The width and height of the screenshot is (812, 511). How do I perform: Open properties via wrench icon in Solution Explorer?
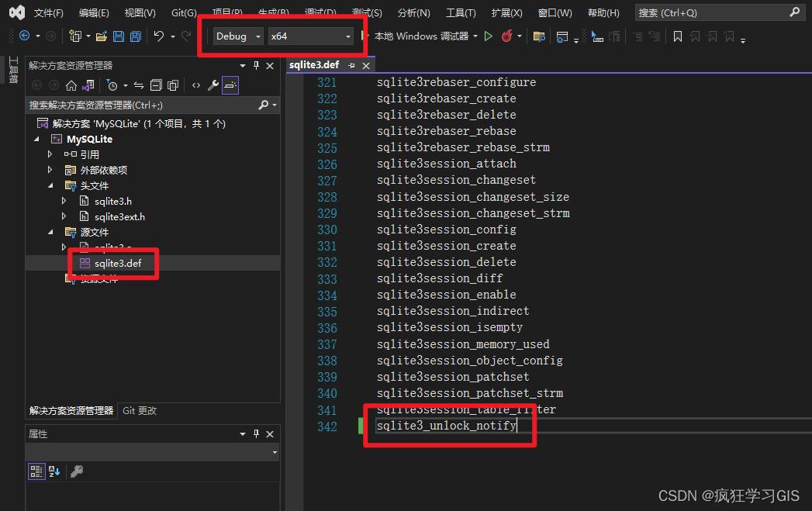[x=213, y=85]
